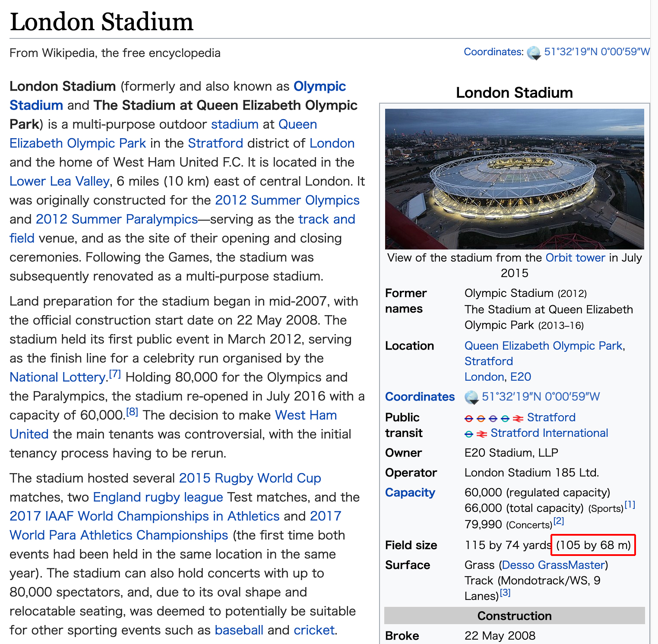Click the globe icon in the infobox Coordinates row
This screenshot has width=658, height=644.
click(x=471, y=397)
